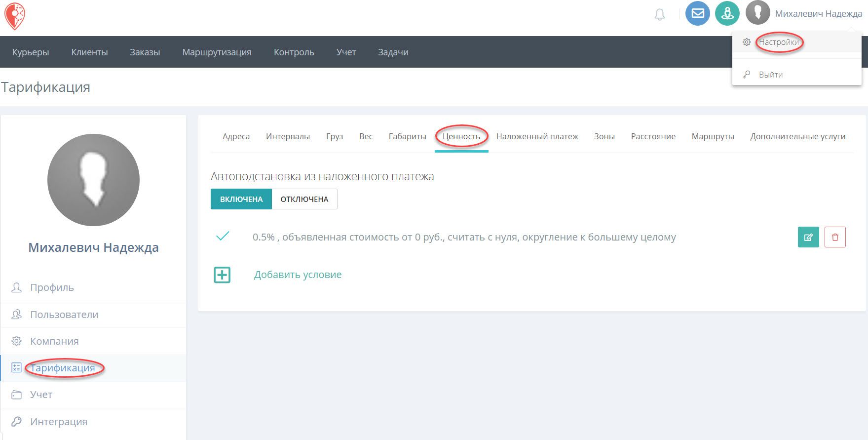Click the gear icon beside Настройки
The height and width of the screenshot is (440, 868).
(x=747, y=42)
